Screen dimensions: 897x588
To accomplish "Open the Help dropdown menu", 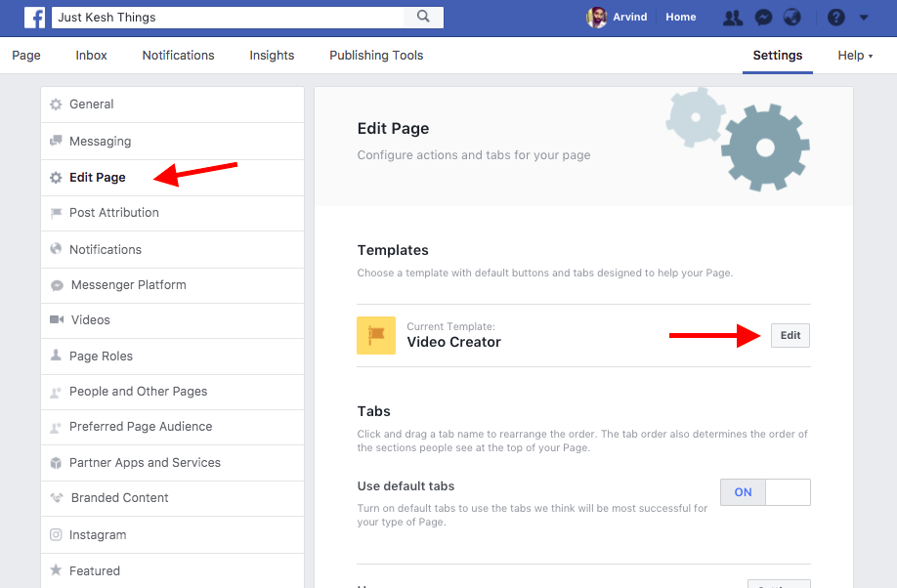I will [855, 56].
